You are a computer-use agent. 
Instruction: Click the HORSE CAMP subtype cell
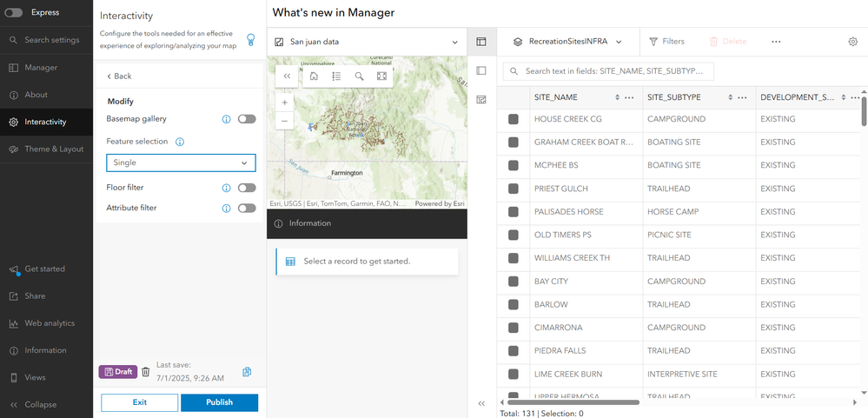[x=699, y=212]
